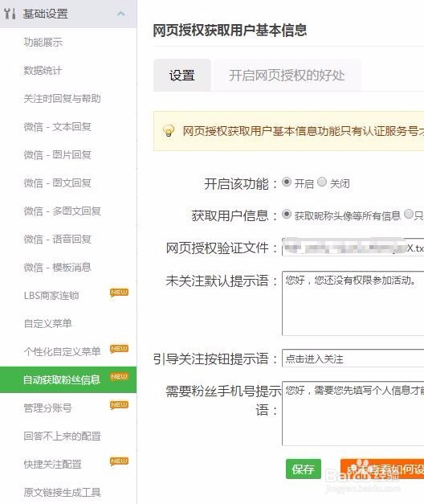Click NEW badge next to 个性化自定义菜单
This screenshot has width=424, height=504.
(119, 348)
